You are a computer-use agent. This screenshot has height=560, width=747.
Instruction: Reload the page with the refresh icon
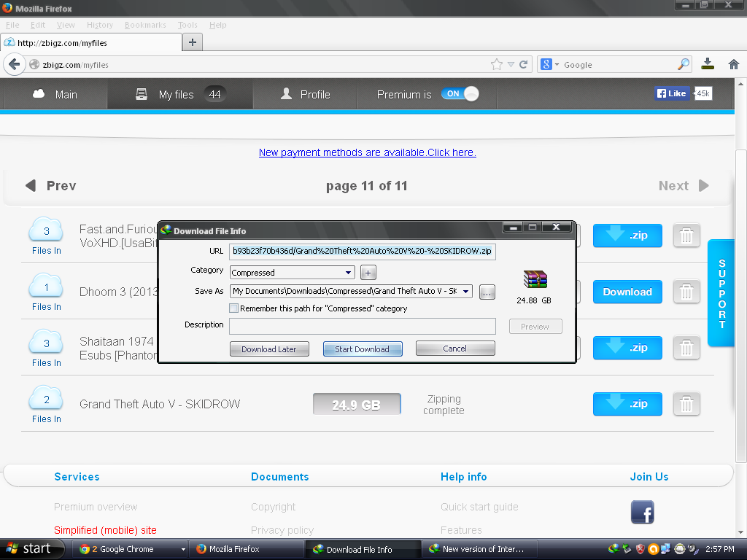[x=523, y=64]
